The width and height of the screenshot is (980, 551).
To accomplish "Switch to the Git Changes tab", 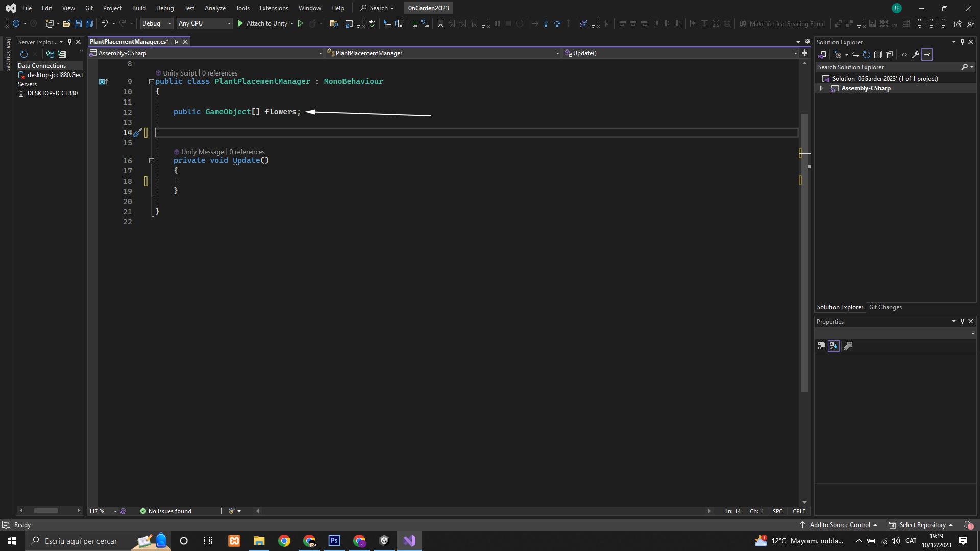I will 885,307.
